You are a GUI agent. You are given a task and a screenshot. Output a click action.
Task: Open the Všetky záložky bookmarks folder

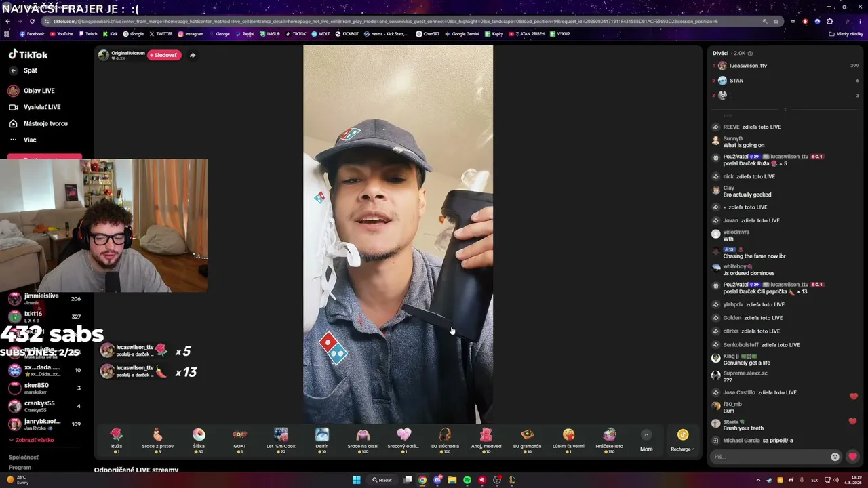(846, 34)
